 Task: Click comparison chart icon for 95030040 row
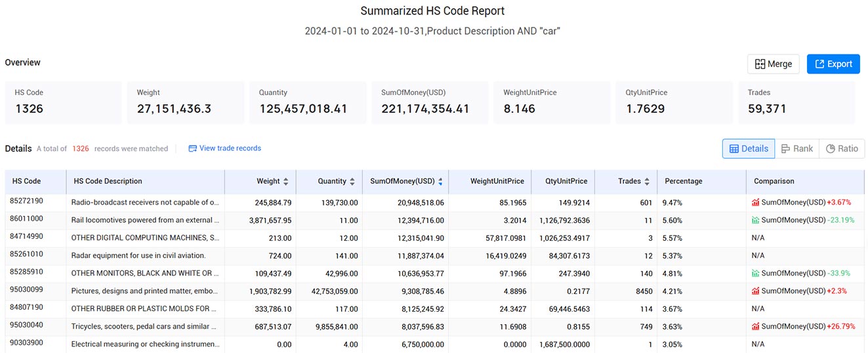point(756,327)
